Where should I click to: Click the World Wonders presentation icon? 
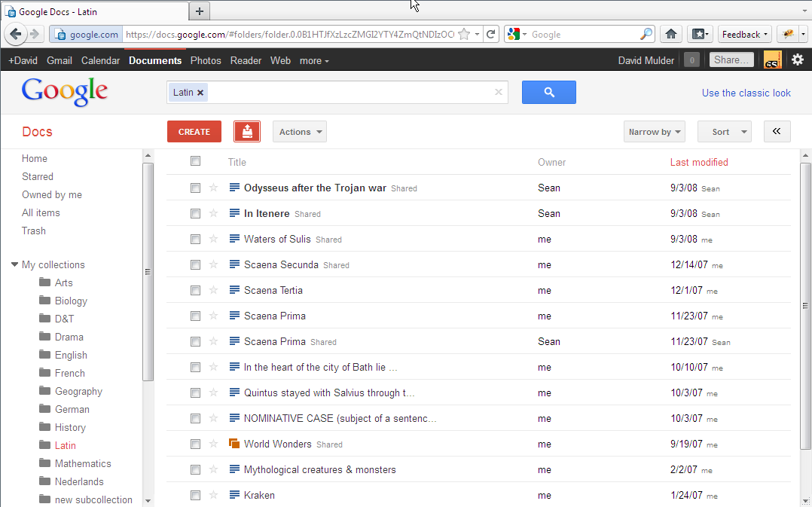tap(234, 444)
